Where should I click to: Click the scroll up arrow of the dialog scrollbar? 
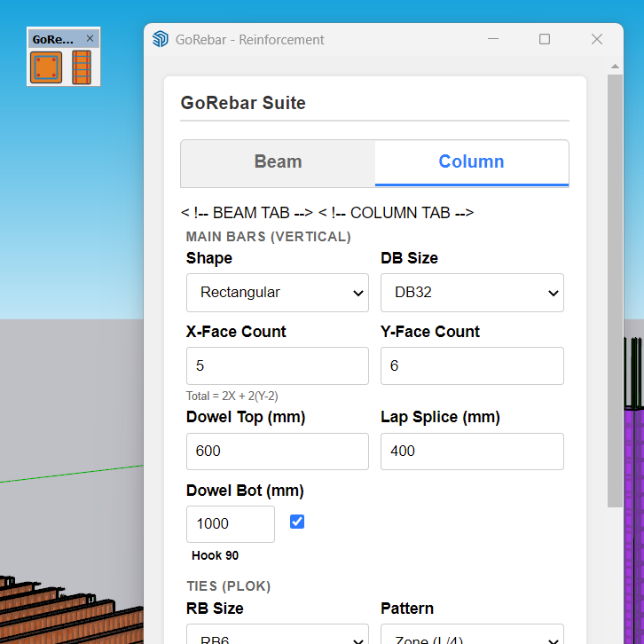click(x=615, y=67)
